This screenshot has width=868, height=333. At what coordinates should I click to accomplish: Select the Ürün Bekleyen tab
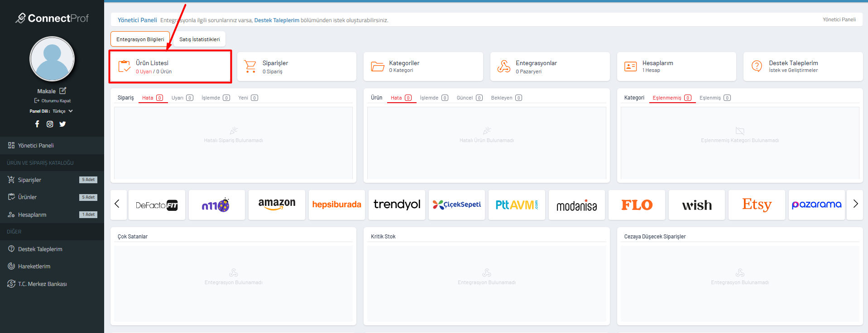[506, 98]
